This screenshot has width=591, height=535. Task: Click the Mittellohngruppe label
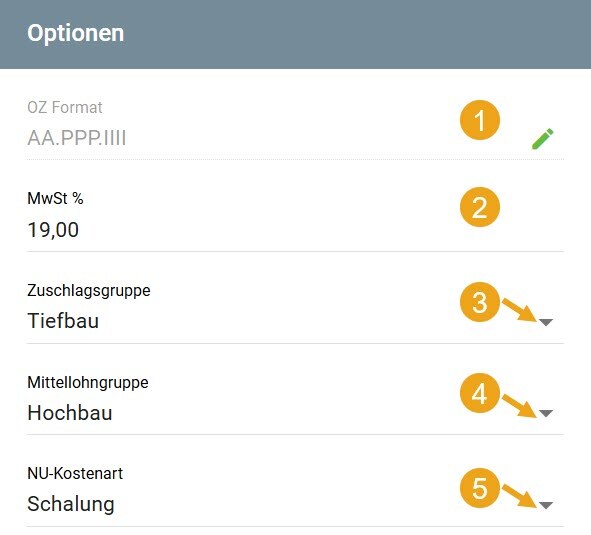click(88, 383)
